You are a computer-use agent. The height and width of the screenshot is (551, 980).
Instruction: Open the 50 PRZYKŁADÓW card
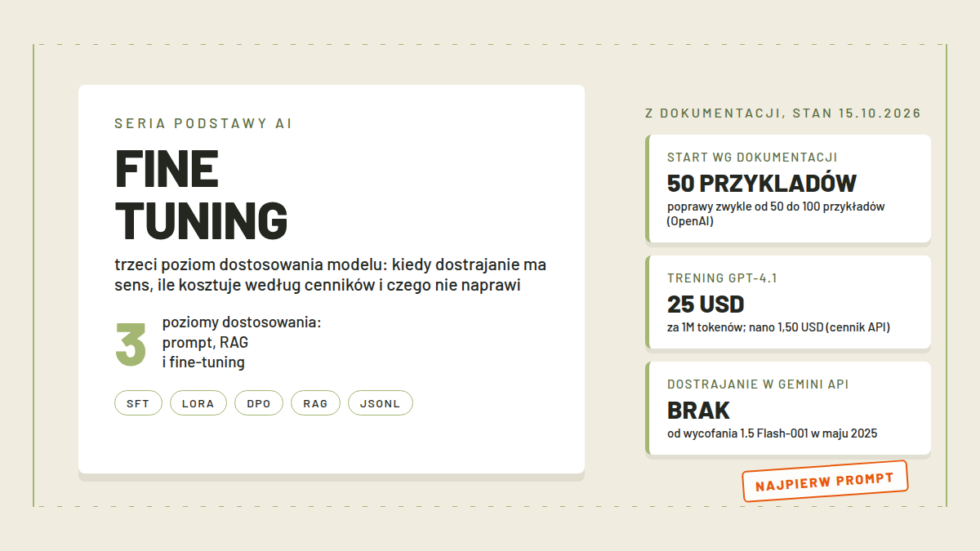[788, 189]
